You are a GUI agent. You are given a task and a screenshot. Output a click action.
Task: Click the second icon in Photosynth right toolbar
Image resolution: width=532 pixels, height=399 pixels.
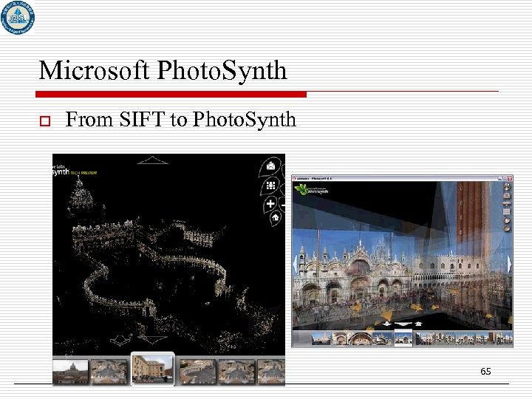[507, 195]
